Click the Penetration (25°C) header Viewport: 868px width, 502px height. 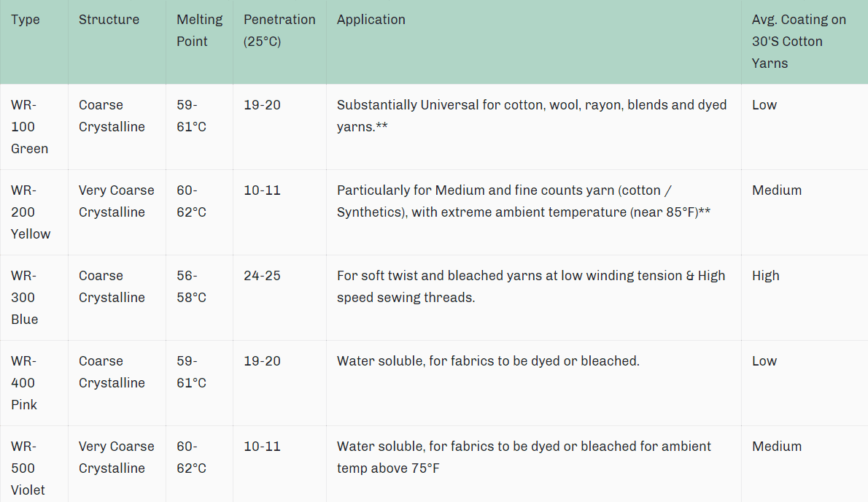pos(279,31)
